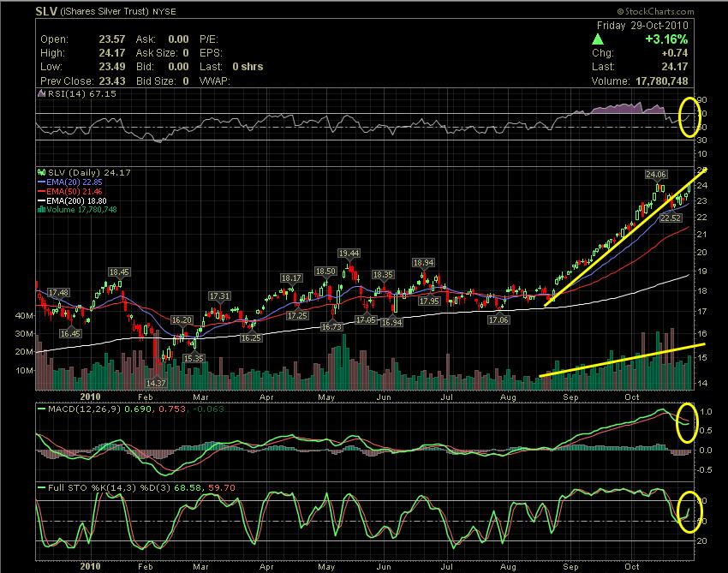Click the P/E label

[209, 39]
